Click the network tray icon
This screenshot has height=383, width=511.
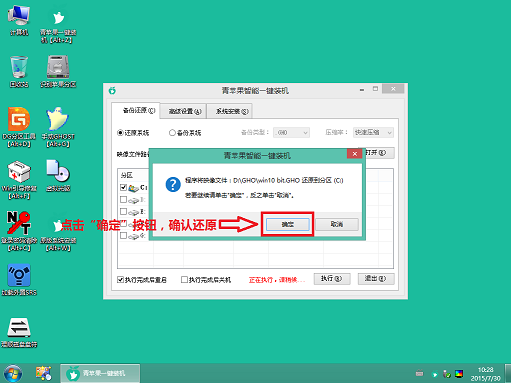[447, 374]
